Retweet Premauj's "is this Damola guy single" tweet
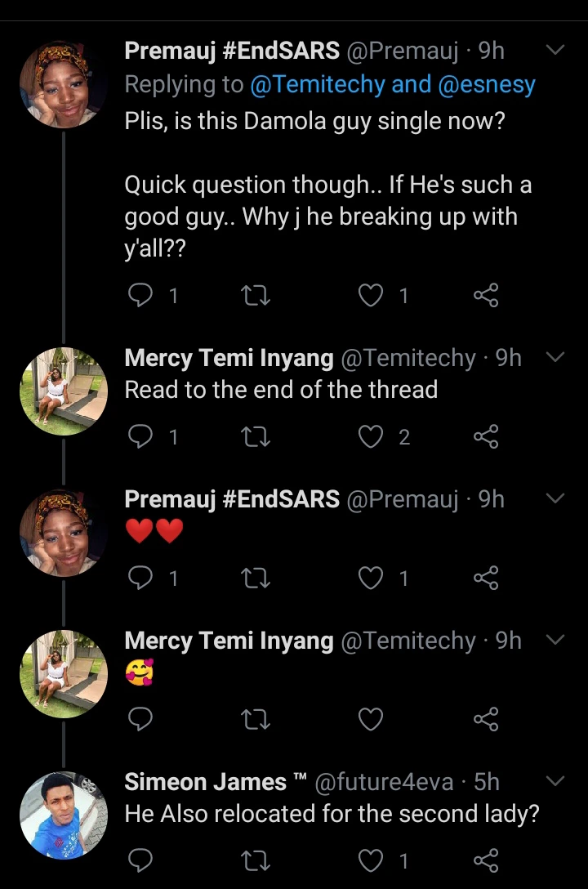The width and height of the screenshot is (588, 889). pos(256,295)
